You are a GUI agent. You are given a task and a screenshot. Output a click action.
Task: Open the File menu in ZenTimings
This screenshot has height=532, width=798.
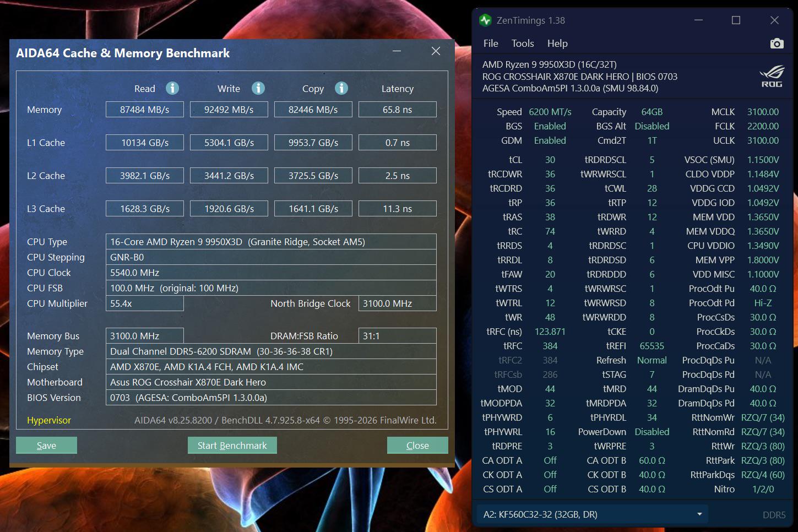[490, 44]
